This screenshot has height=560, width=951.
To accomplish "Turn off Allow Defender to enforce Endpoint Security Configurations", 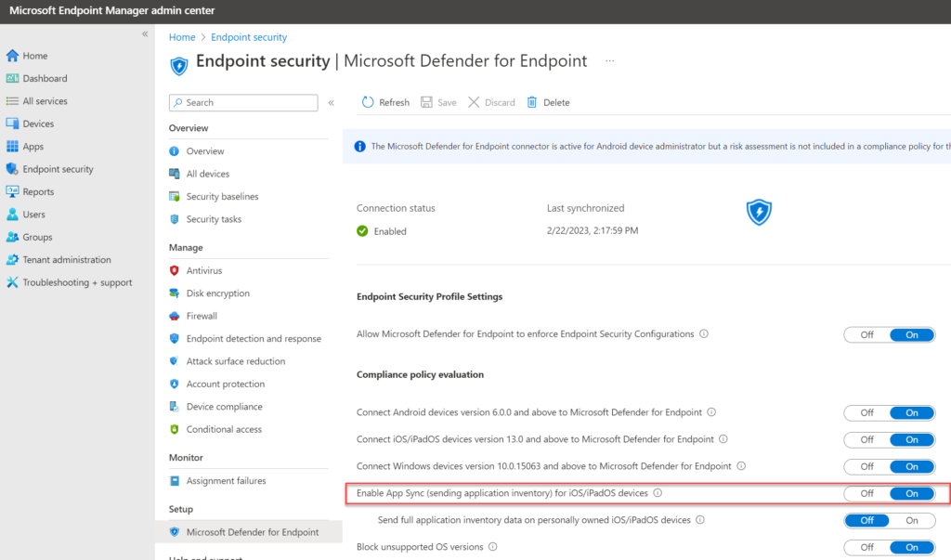I will (x=866, y=335).
